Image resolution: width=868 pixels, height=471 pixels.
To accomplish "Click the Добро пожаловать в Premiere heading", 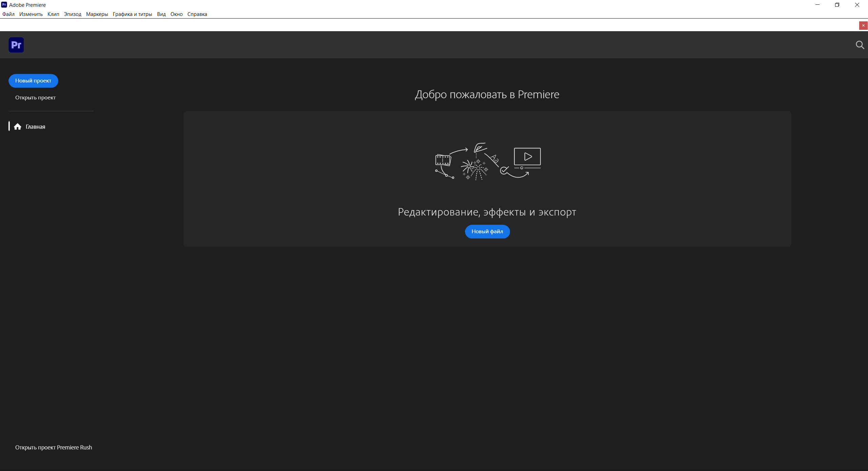I will click(x=487, y=95).
